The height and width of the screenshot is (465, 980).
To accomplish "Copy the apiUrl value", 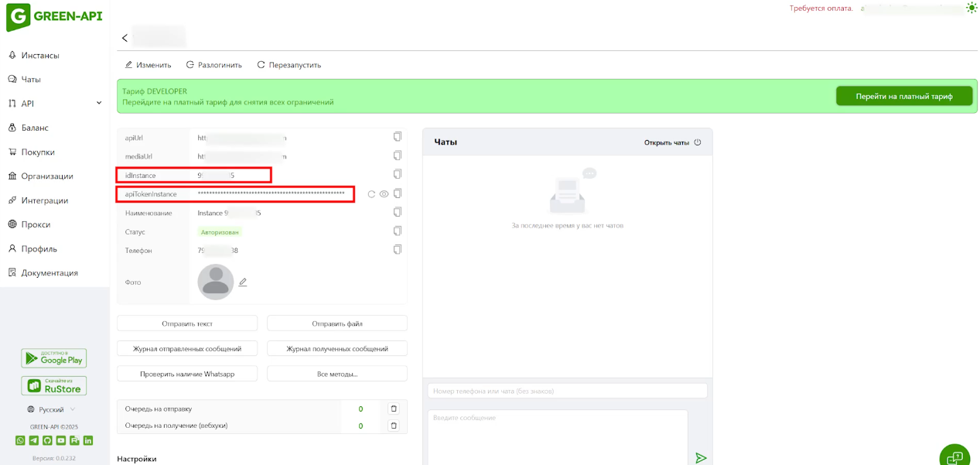I will coord(397,137).
